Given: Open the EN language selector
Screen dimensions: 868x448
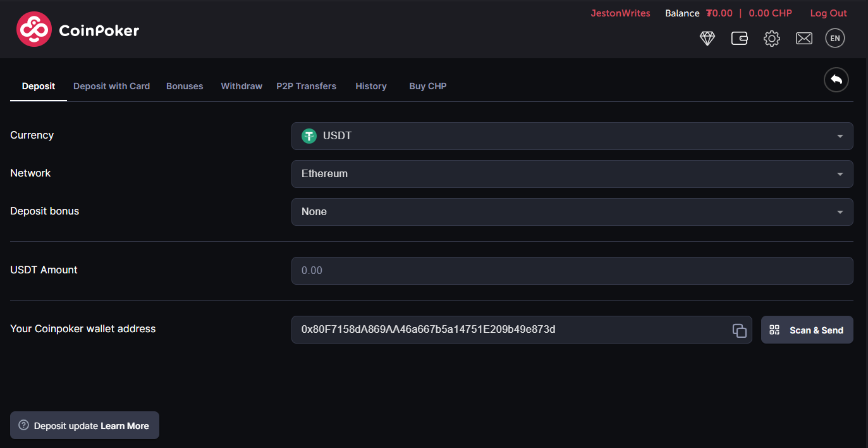Looking at the screenshot, I should pos(835,38).
